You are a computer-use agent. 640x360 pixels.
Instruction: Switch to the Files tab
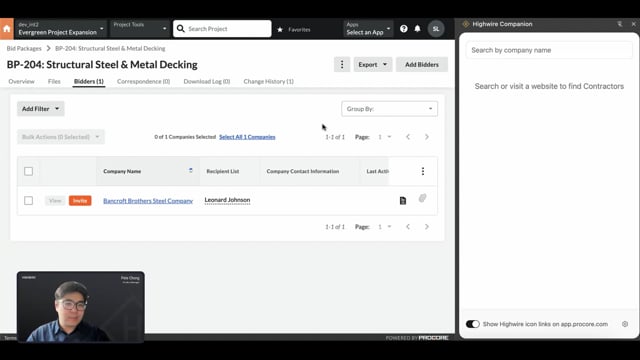pos(54,81)
